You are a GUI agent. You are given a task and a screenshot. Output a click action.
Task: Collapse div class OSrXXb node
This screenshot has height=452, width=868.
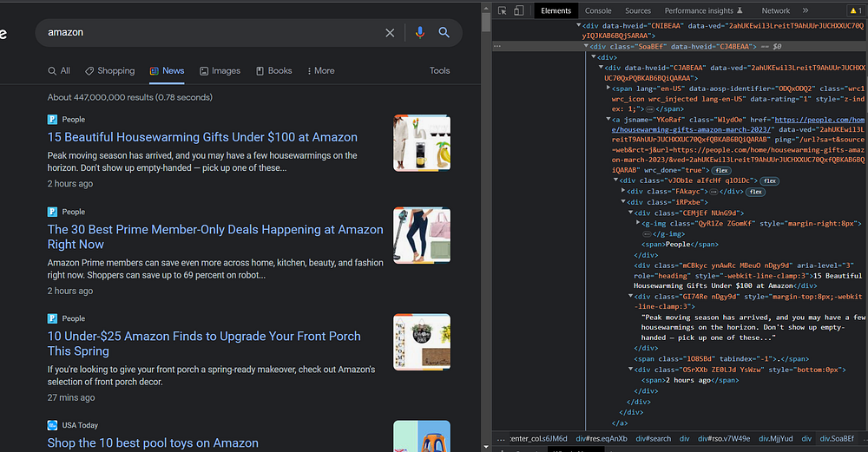point(630,369)
